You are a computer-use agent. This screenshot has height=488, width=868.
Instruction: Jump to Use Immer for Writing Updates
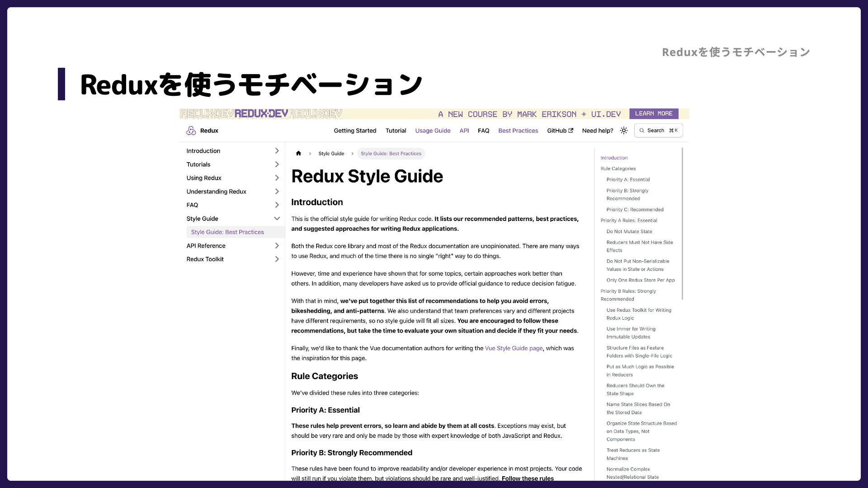(631, 333)
